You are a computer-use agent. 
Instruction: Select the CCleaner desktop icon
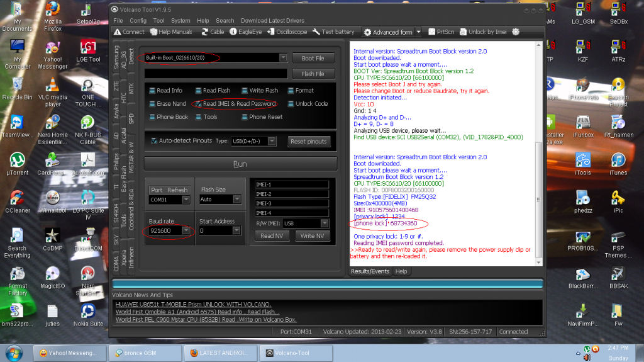pyautogui.click(x=17, y=201)
